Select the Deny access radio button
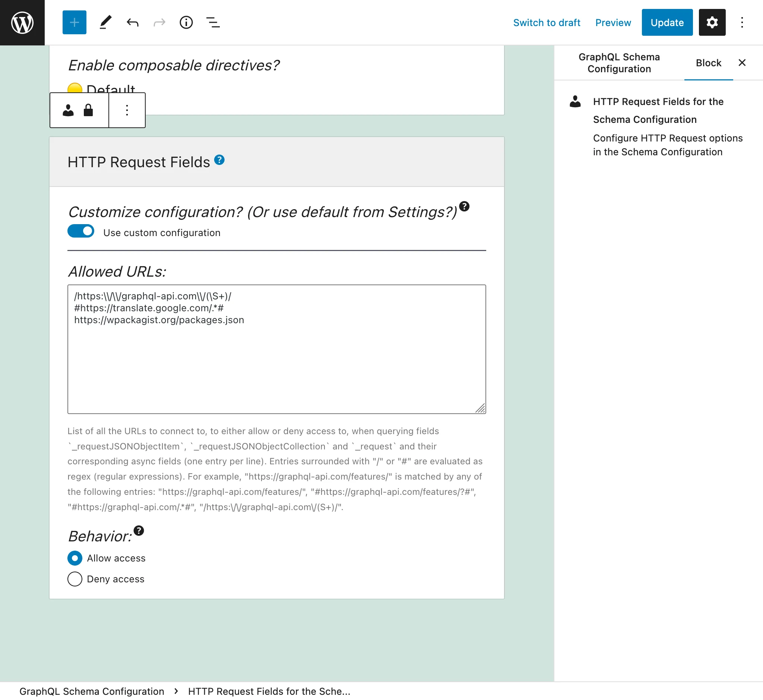Viewport: 763px width, 700px height. click(x=75, y=579)
